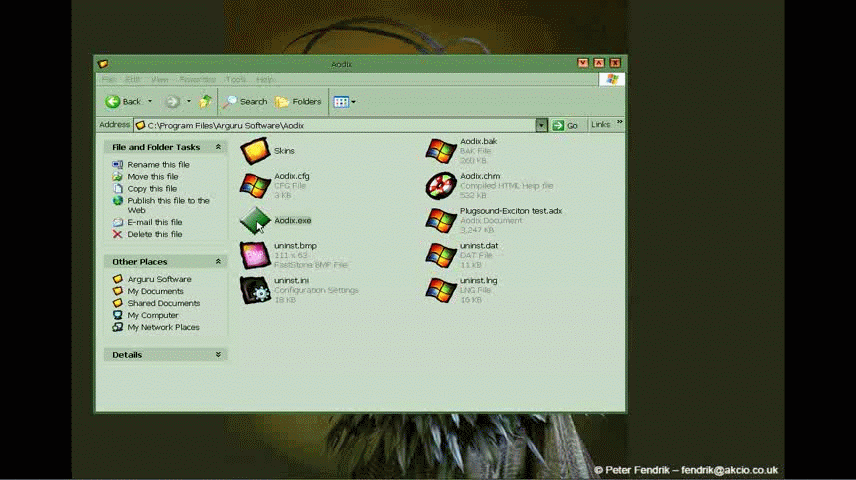Open the Edit menu
856x480 pixels.
[133, 80]
